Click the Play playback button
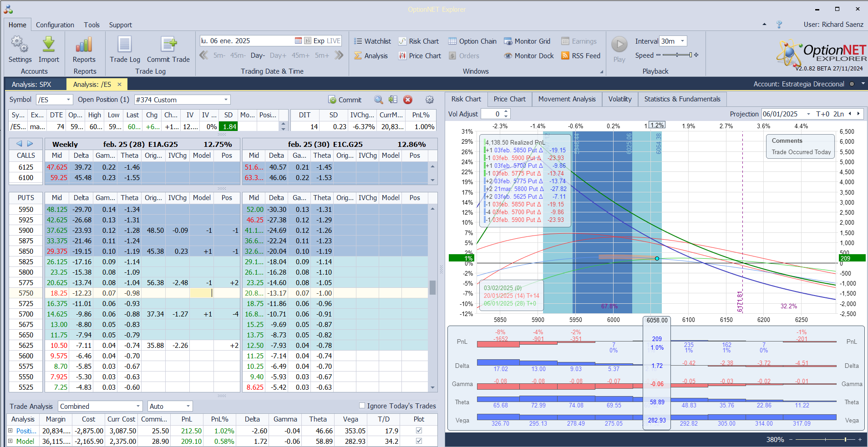 point(619,50)
